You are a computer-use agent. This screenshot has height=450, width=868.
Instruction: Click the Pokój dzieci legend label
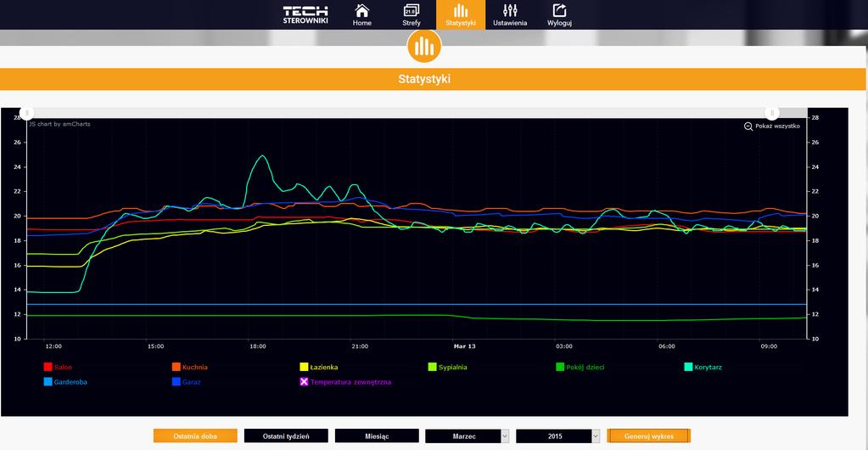(x=586, y=367)
